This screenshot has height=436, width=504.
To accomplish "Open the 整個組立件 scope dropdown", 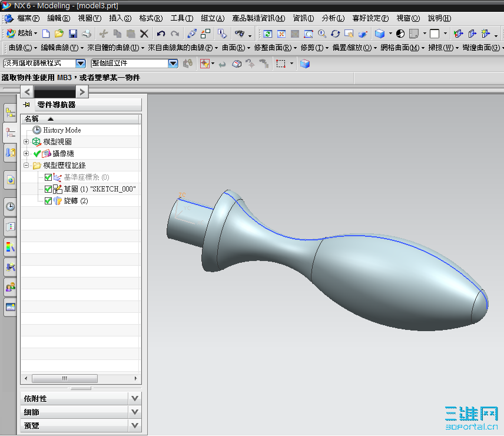I will click(x=173, y=64).
